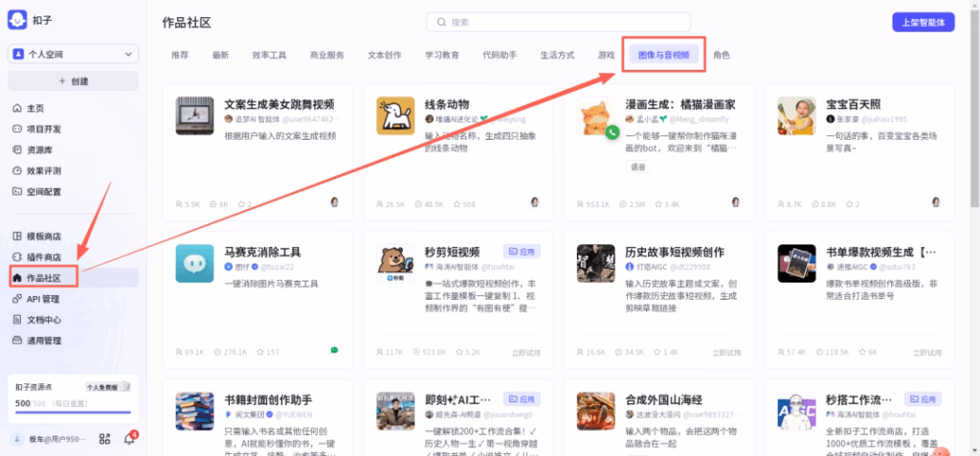Switch to the 图像与音视频 tab

664,56
